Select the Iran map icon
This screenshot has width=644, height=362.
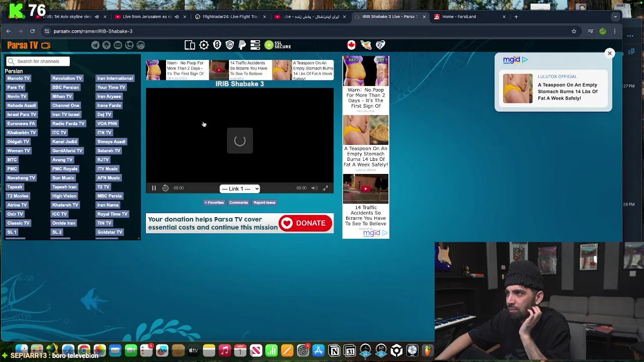point(366,45)
